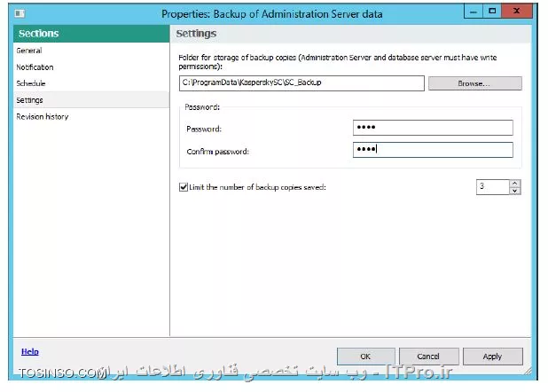Open the Help link
548x392 pixels.
point(30,351)
